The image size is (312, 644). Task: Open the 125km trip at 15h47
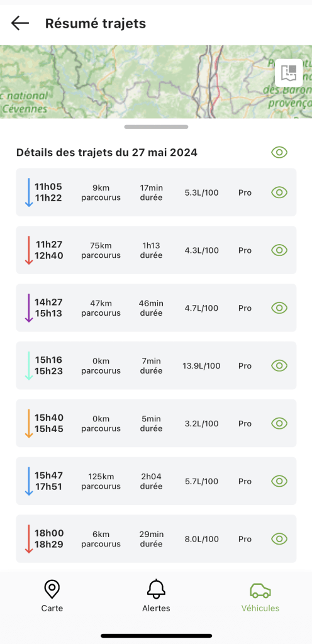coord(156,481)
